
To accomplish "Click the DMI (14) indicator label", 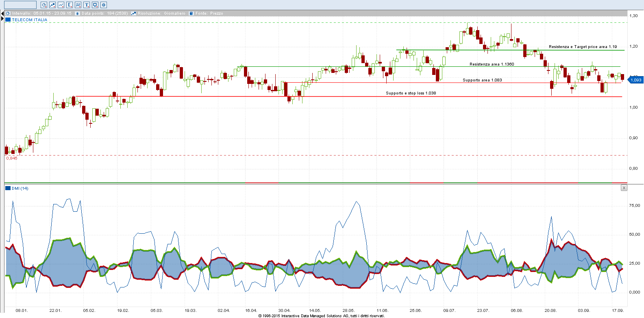I will tap(20, 188).
